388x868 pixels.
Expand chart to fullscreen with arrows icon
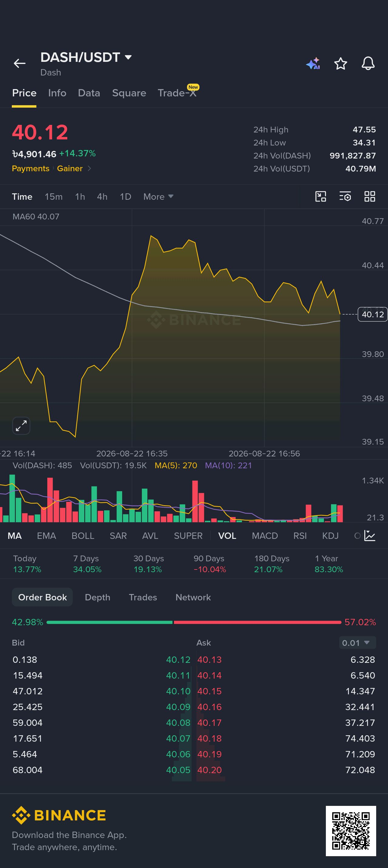[21, 426]
